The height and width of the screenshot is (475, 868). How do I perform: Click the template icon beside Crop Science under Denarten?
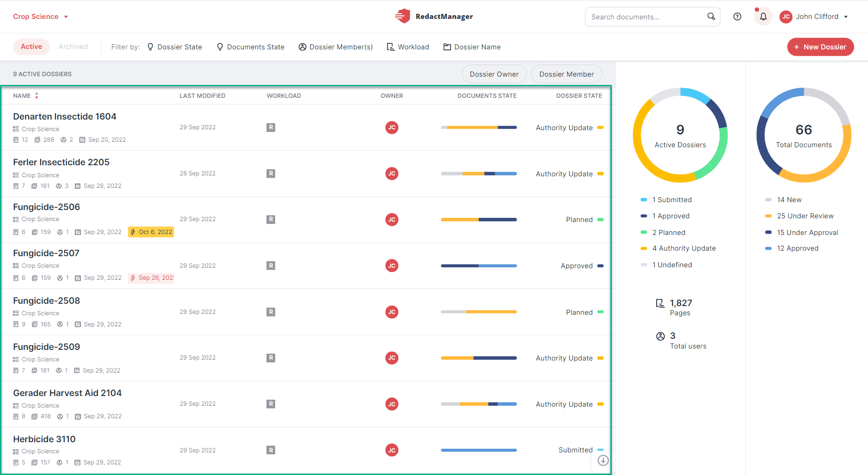point(16,129)
